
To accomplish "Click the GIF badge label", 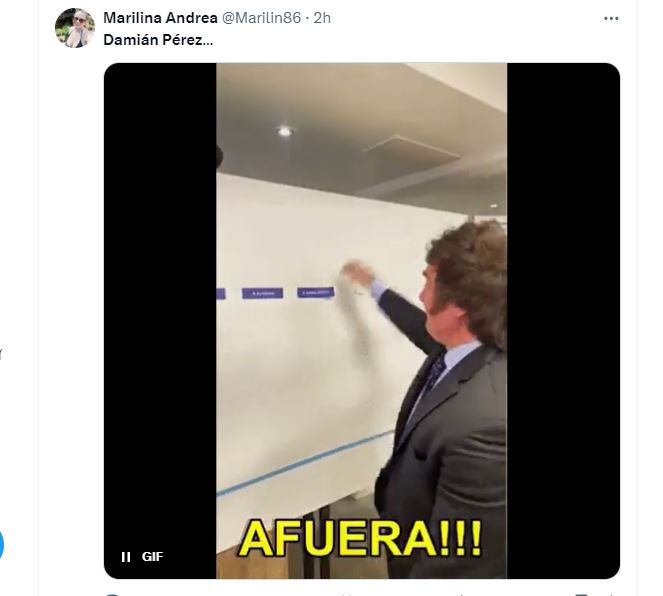I will click(152, 557).
